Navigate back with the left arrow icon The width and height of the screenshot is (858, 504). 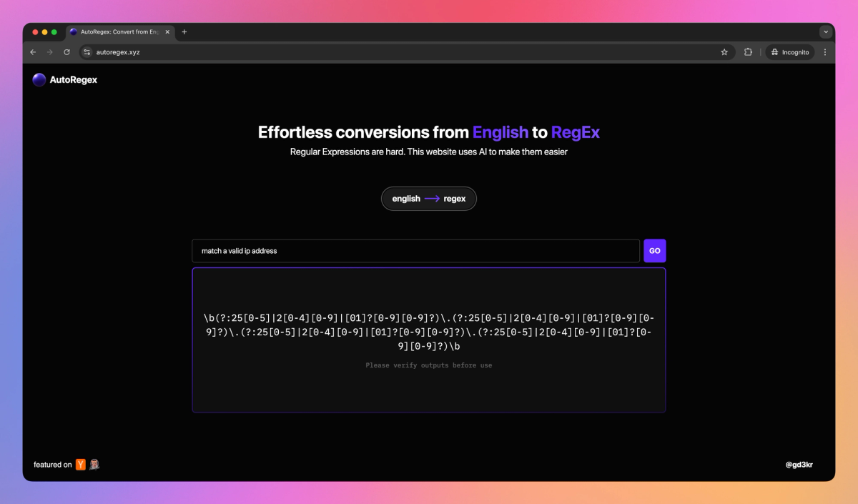click(33, 51)
